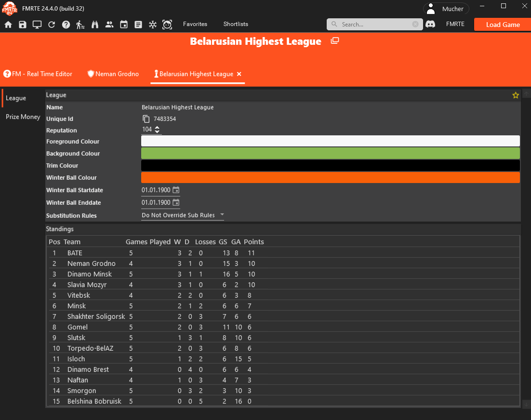Open the Help question mark icon
531x420 pixels.
[x=66, y=25]
